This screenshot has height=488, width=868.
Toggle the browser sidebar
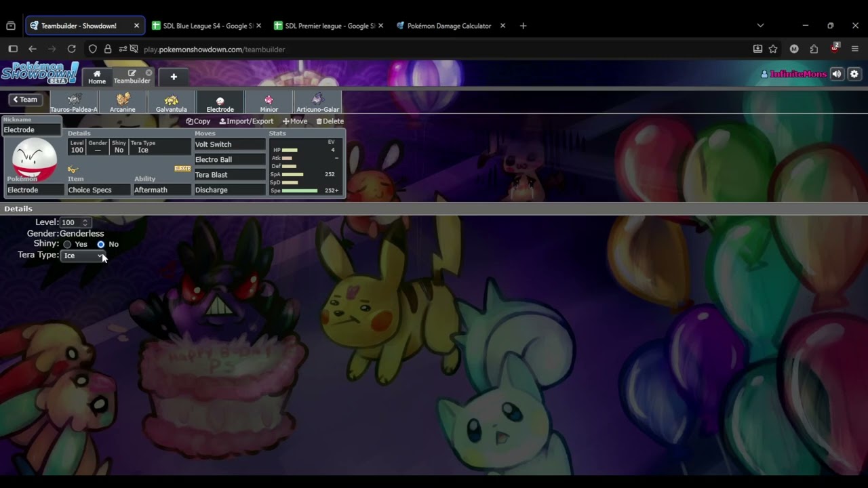[13, 49]
